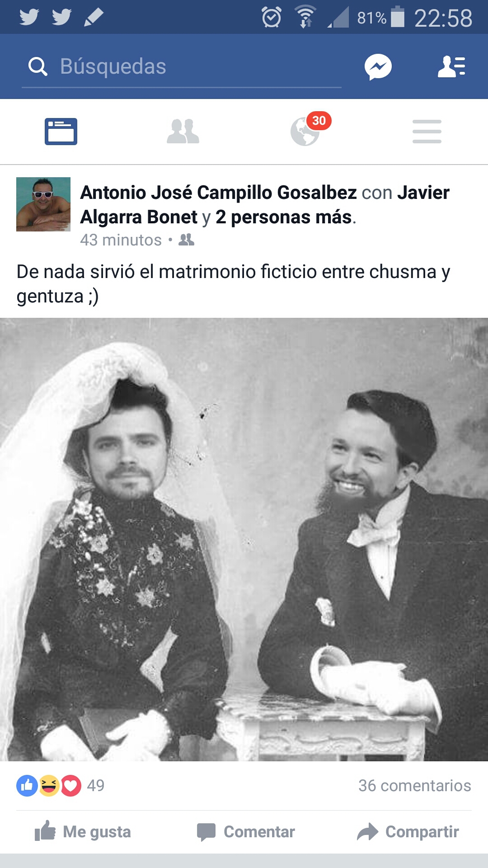Tap the Búsquedas search field
The height and width of the screenshot is (868, 488).
tap(182, 66)
